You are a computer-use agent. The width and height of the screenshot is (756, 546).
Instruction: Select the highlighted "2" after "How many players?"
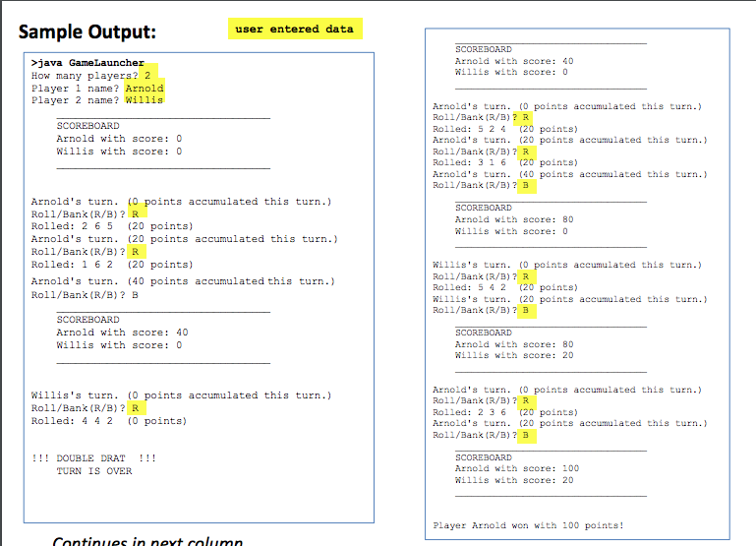click(147, 75)
